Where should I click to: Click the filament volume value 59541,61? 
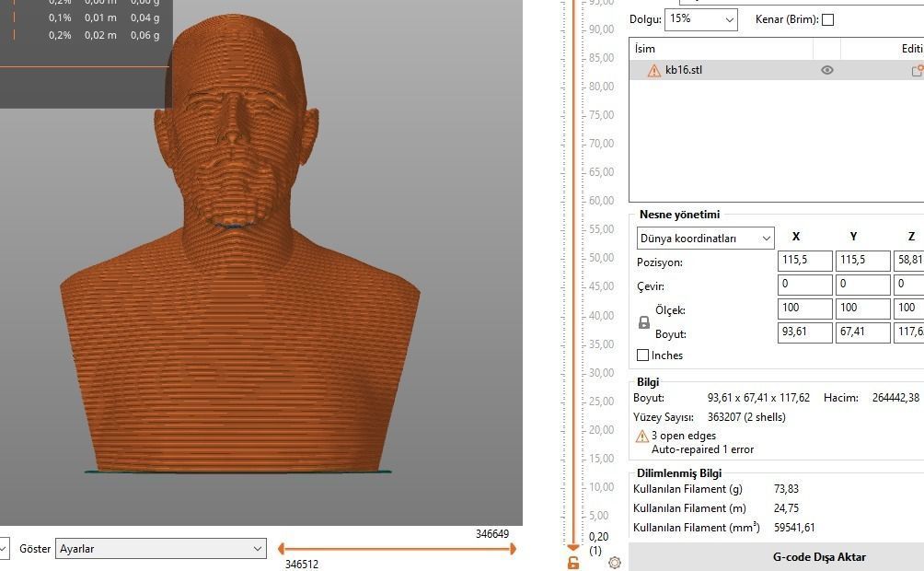tap(794, 528)
